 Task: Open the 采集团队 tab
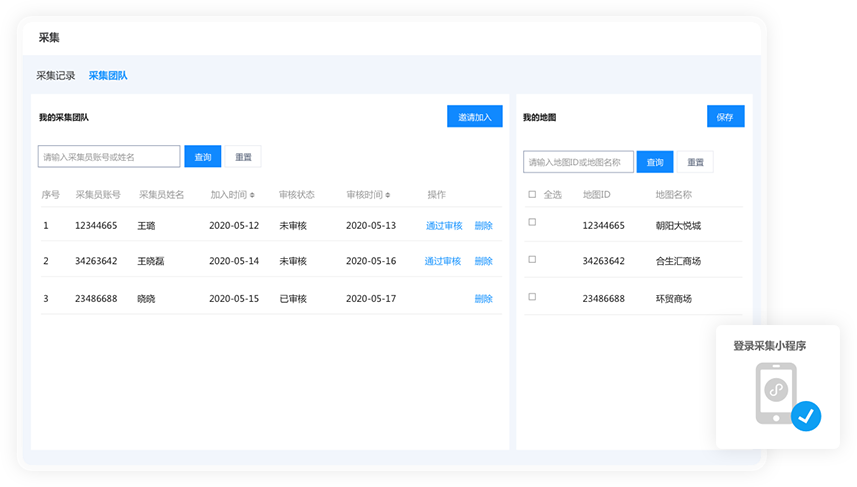click(108, 75)
